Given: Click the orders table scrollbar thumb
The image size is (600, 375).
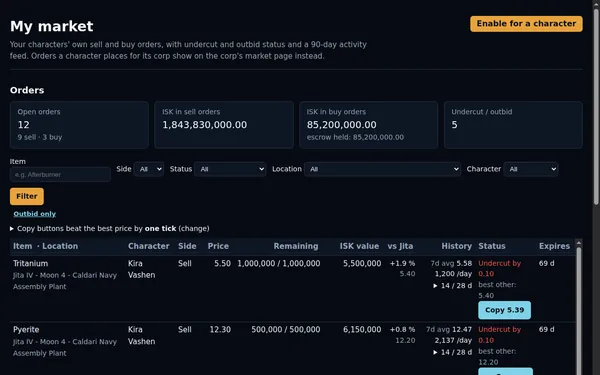Looking at the screenshot, I should click(x=579, y=311).
